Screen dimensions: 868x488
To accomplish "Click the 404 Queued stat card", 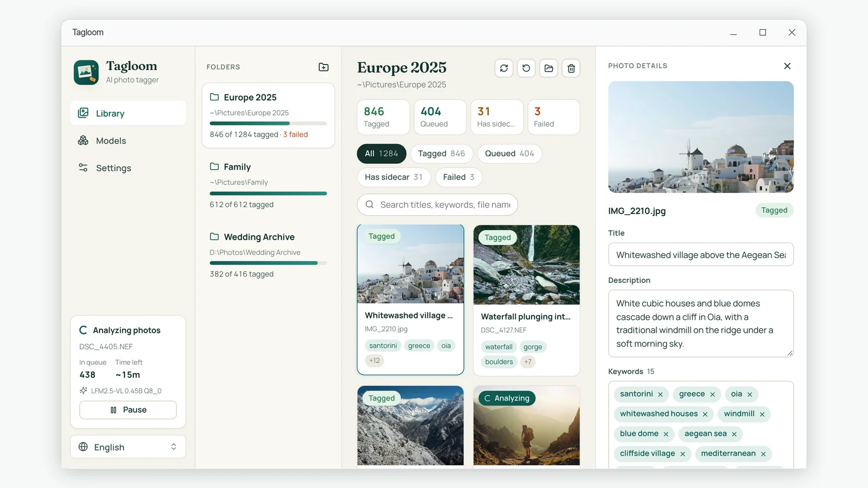I will click(x=440, y=117).
